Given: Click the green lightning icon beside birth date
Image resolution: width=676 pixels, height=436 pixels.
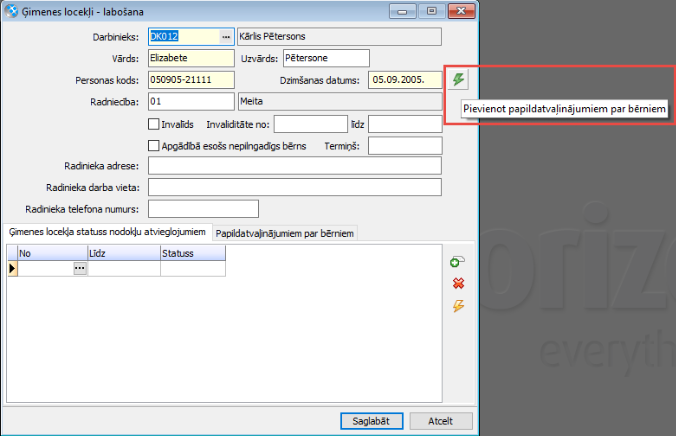Looking at the screenshot, I should click(458, 79).
